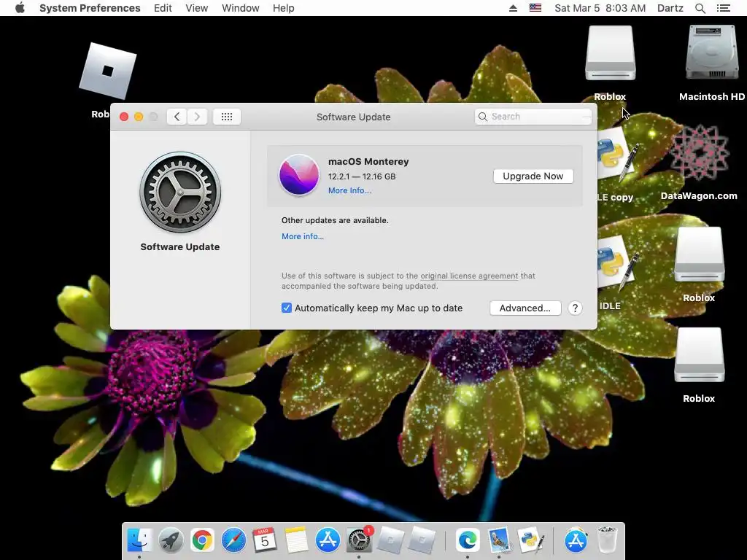Click the macOS Monterey heading text
The width and height of the screenshot is (747, 560).
click(x=368, y=161)
